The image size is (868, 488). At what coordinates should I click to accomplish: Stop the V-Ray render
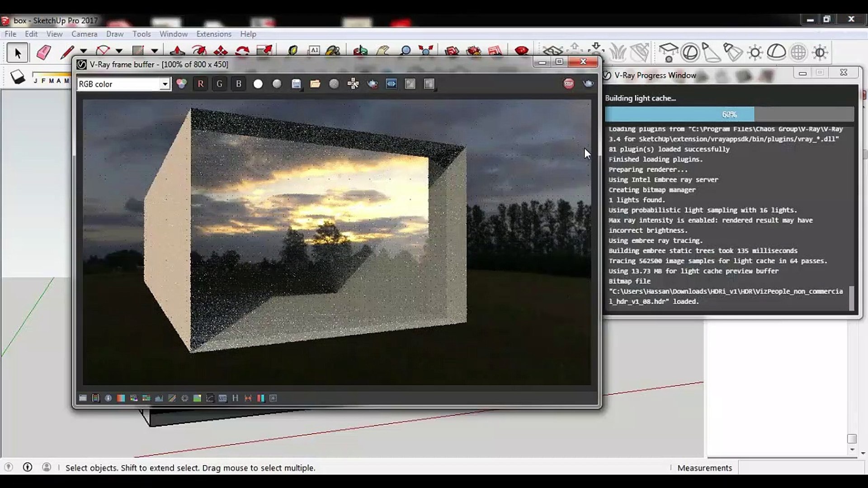point(569,84)
